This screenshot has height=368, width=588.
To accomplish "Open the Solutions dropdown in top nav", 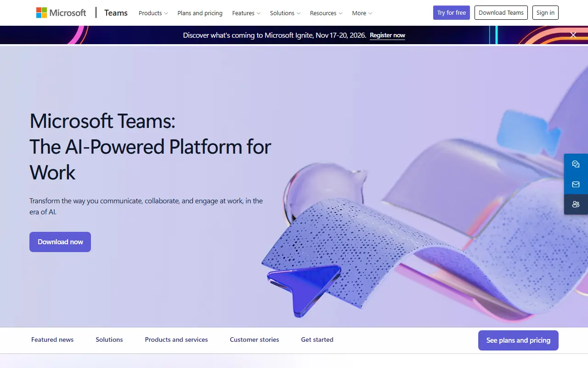I will 285,13.
